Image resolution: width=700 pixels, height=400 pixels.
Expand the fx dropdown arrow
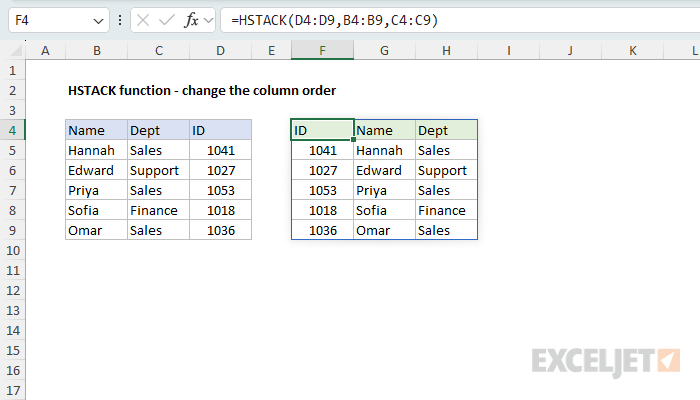[x=208, y=20]
